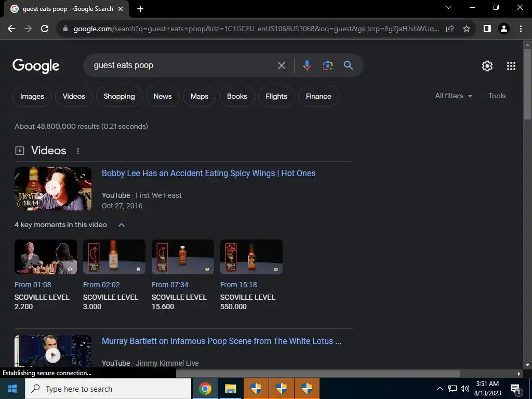Select the Books filter chip
This screenshot has height=399, width=532.
pyautogui.click(x=237, y=96)
